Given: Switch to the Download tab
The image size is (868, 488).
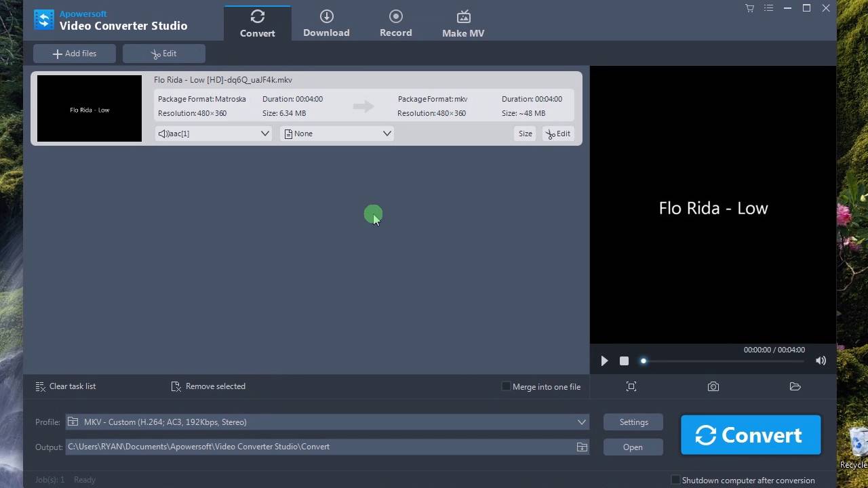Looking at the screenshot, I should (326, 24).
